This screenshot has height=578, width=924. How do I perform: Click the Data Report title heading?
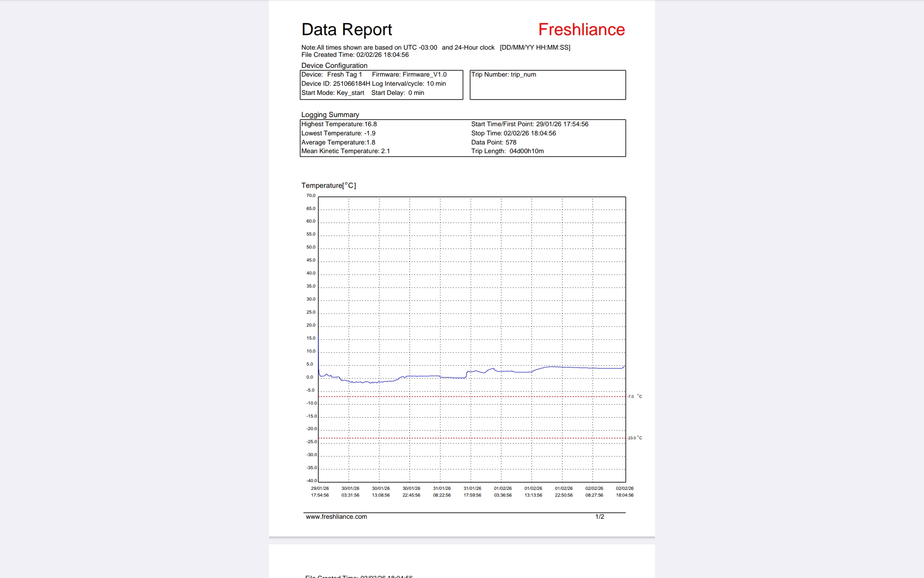point(346,30)
